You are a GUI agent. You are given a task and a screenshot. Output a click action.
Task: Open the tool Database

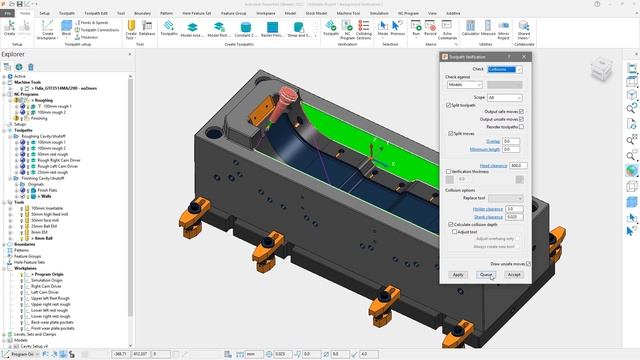tap(147, 28)
